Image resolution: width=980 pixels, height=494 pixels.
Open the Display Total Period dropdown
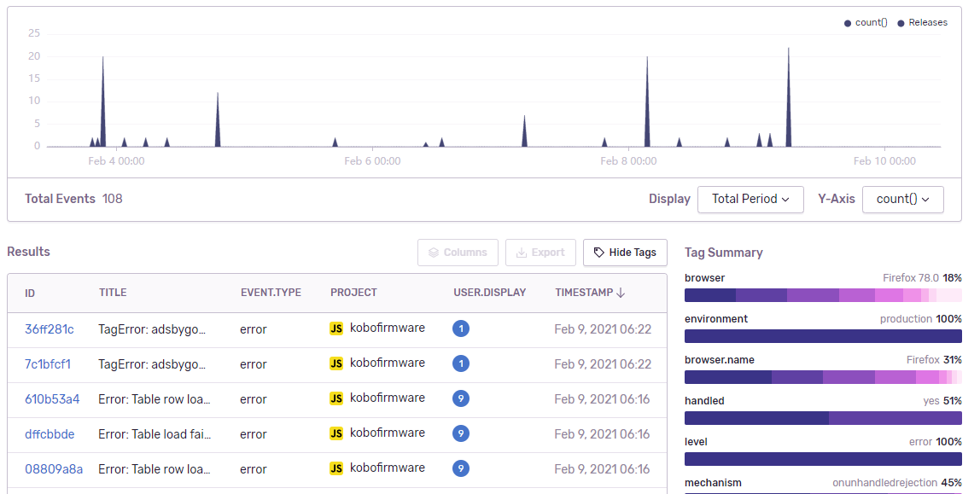point(750,200)
